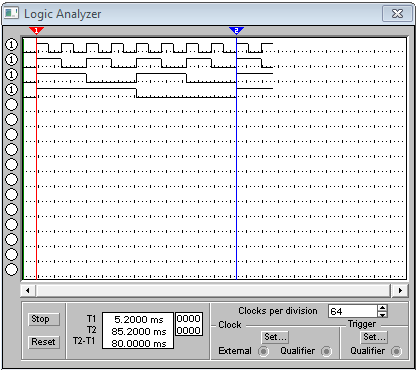
Task: Click the fifth channel terminal, first empty circle
Action: pyautogui.click(x=12, y=104)
